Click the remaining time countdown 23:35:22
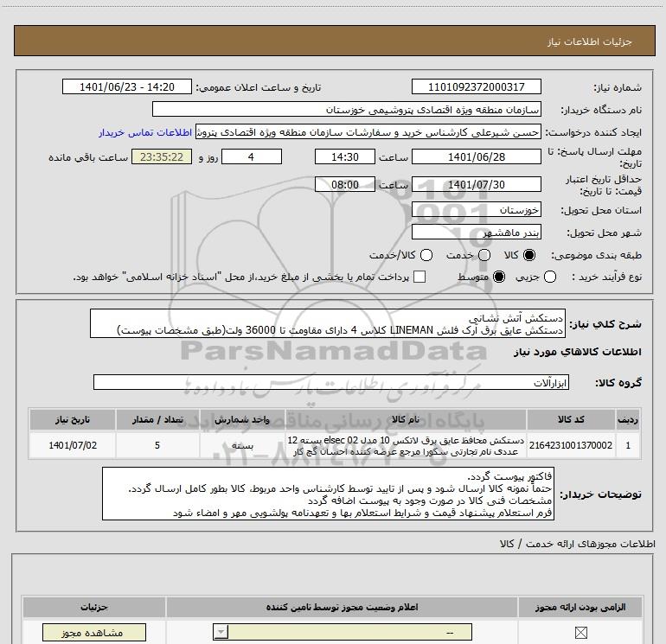This screenshot has height=644, width=666. pyautogui.click(x=162, y=157)
